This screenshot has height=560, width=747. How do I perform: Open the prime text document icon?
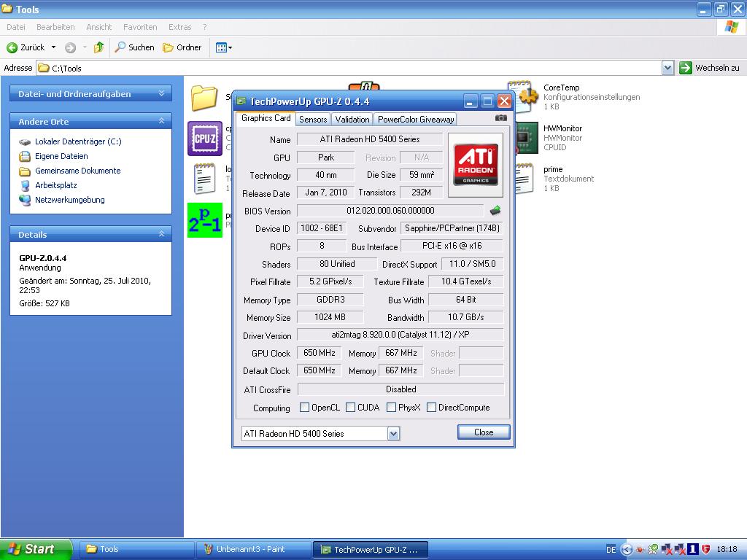[x=525, y=178]
